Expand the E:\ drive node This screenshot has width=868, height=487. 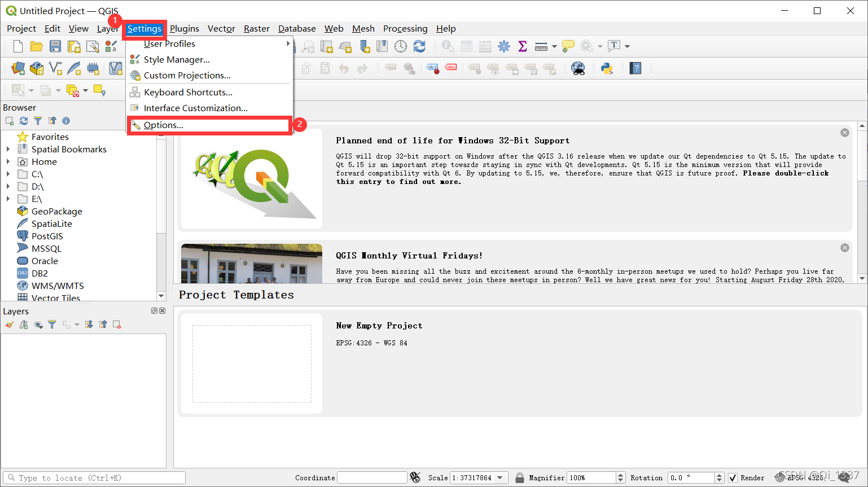[x=8, y=199]
